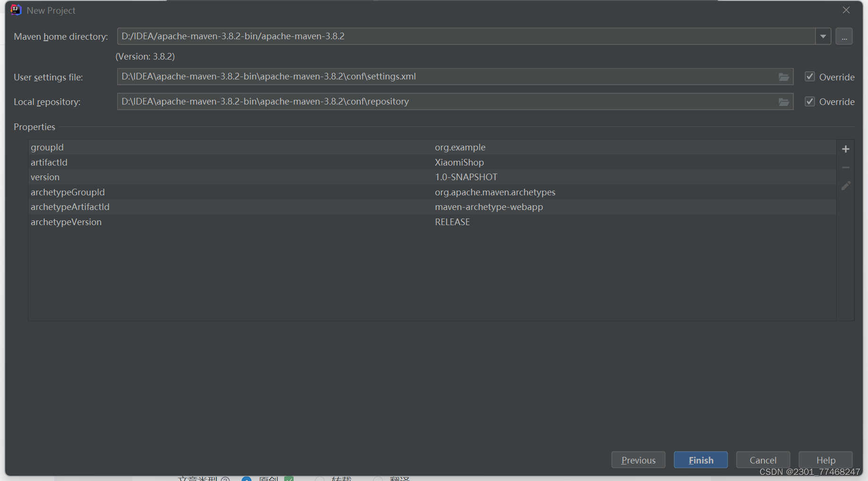Click the org.apache.maven.archetypes value

click(495, 192)
